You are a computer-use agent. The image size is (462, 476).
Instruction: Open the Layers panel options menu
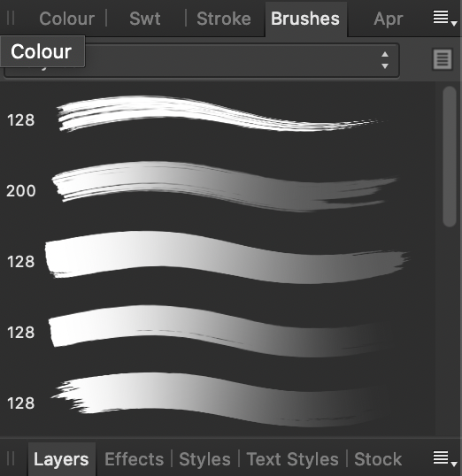click(444, 458)
